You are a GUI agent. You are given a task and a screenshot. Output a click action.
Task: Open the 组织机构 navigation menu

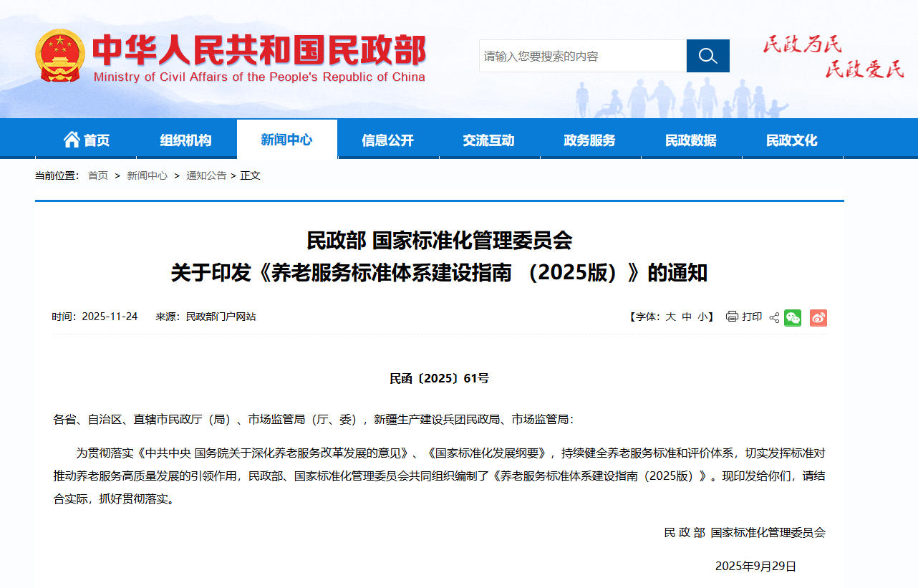tap(186, 140)
